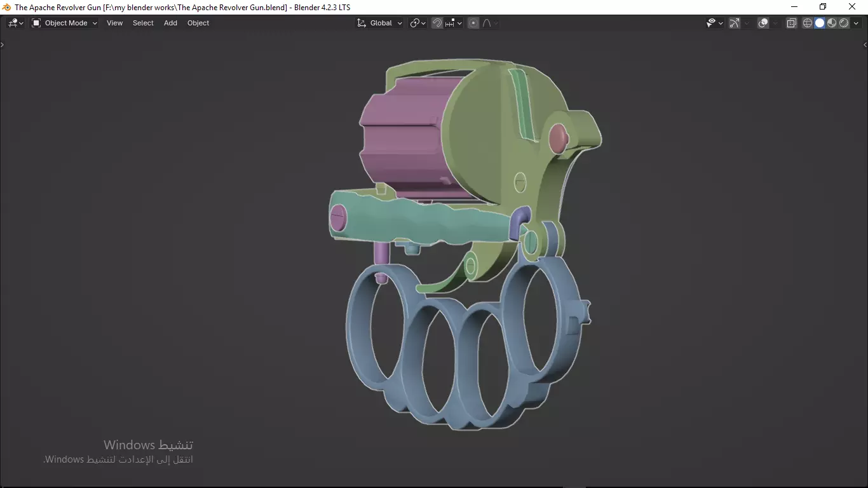Toggle X-ray mode

coord(792,23)
